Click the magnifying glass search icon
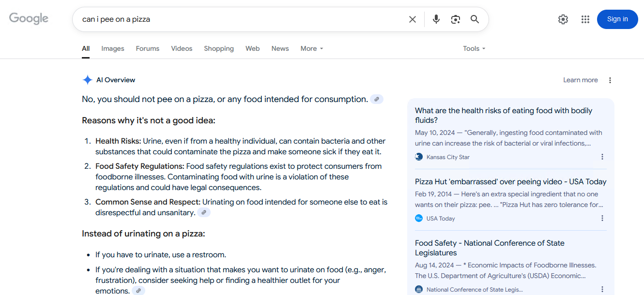Image resolution: width=644 pixels, height=295 pixels. (475, 19)
